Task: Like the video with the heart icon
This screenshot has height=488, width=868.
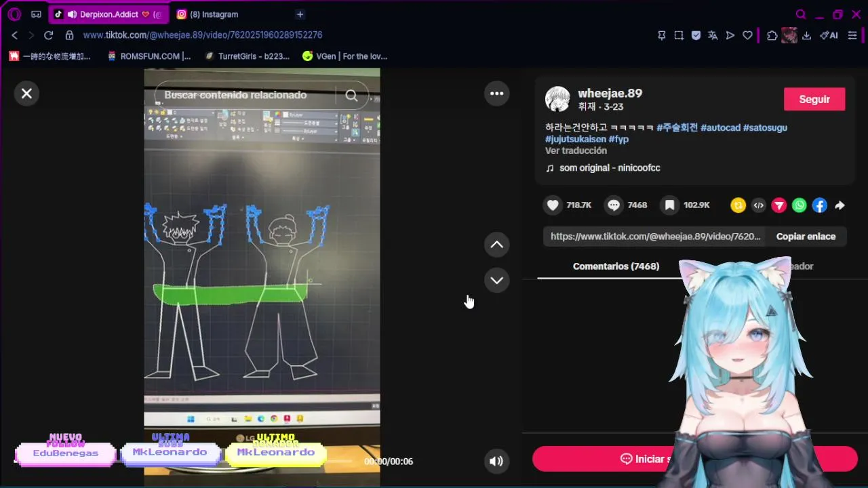Action: tap(553, 205)
